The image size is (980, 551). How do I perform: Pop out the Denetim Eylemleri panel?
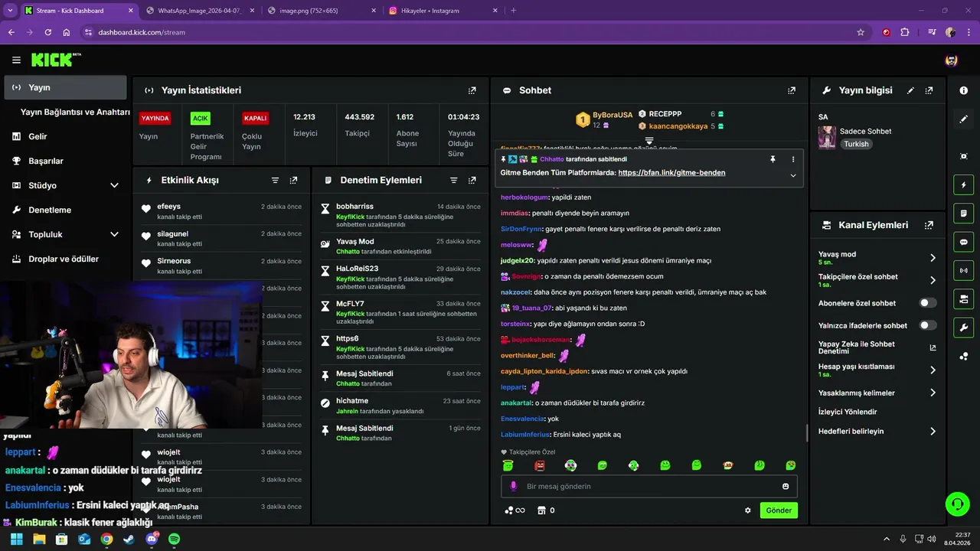pos(472,181)
